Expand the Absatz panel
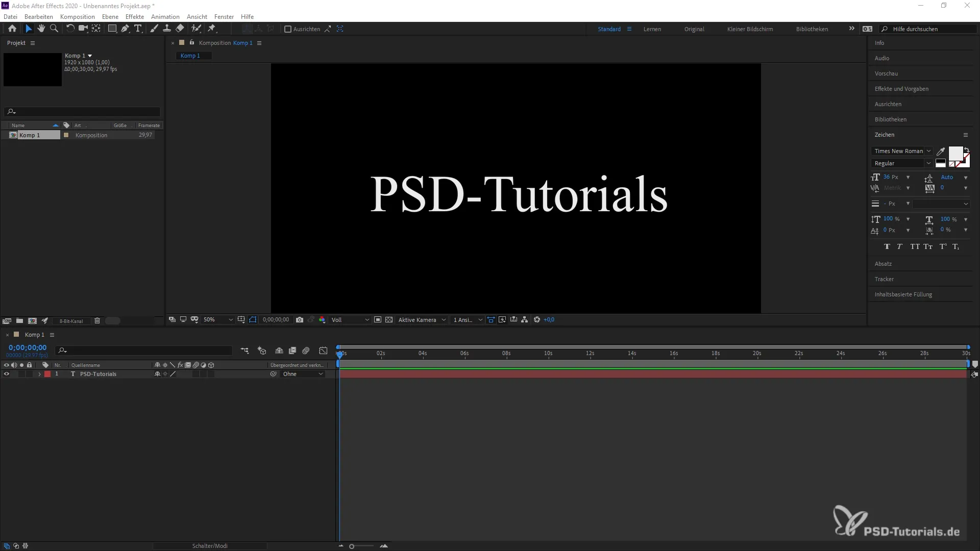This screenshot has height=551, width=980. click(x=883, y=264)
